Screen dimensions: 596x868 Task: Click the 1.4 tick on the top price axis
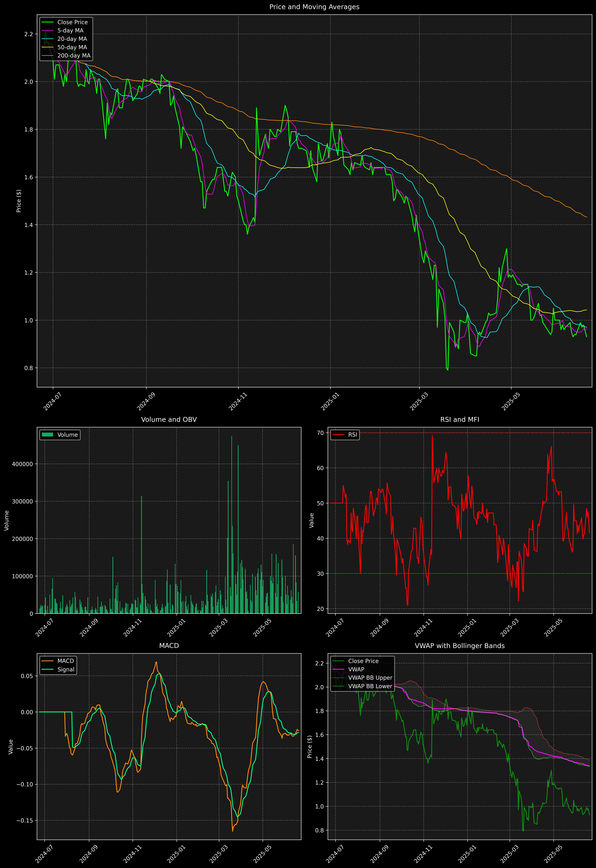[29, 225]
